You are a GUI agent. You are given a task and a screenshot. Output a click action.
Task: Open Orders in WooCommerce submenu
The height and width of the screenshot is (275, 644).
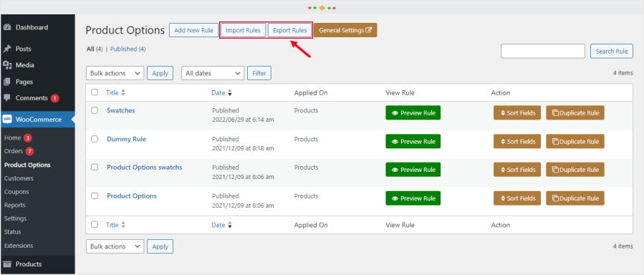pyautogui.click(x=14, y=151)
